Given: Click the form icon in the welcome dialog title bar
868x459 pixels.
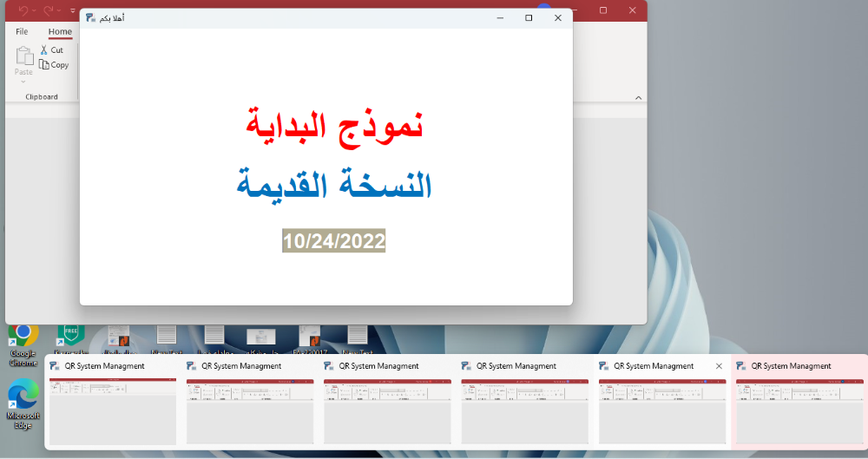Looking at the screenshot, I should [x=91, y=18].
